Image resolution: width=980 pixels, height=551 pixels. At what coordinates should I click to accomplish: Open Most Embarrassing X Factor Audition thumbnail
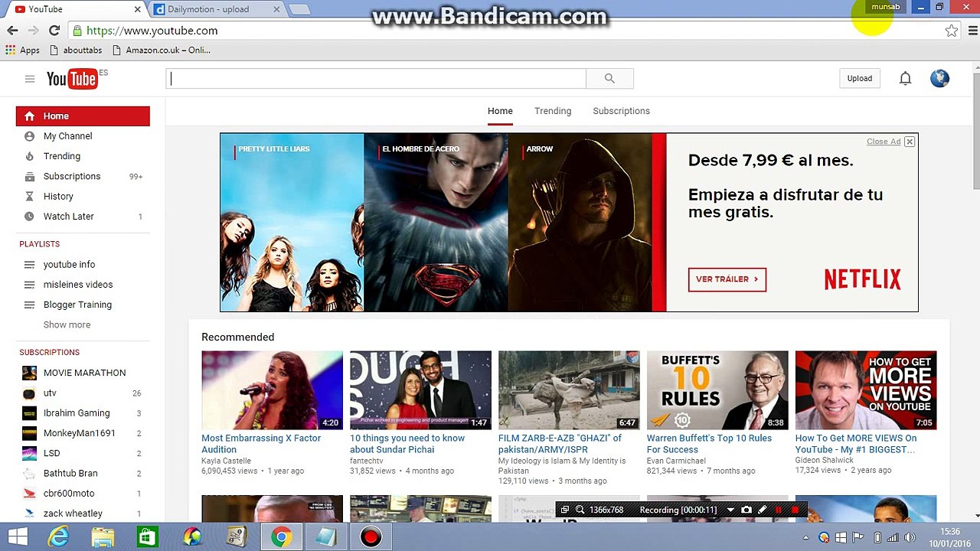(272, 390)
